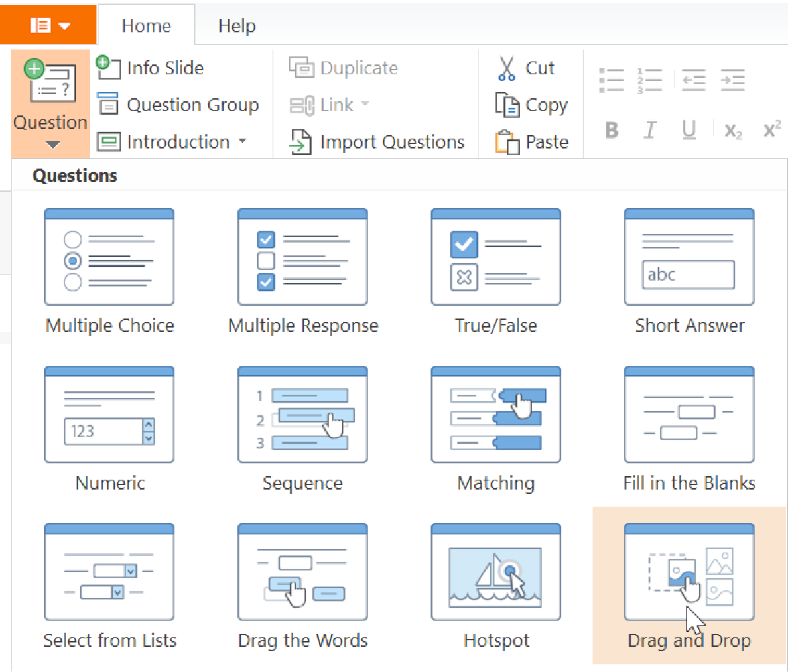This screenshot has height=672, width=788.
Task: Insert an Info Slide
Action: click(x=164, y=68)
